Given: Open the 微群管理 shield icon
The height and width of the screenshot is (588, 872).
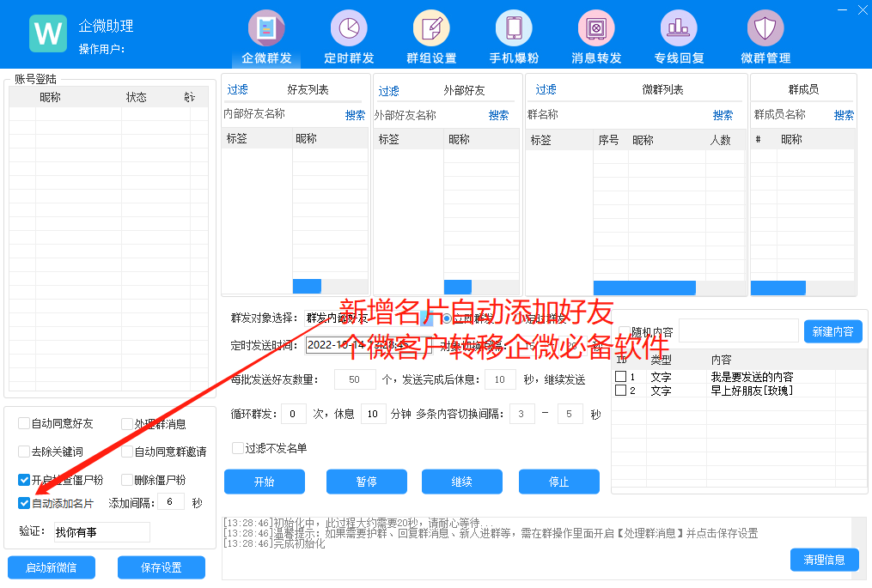Looking at the screenshot, I should point(765,28).
